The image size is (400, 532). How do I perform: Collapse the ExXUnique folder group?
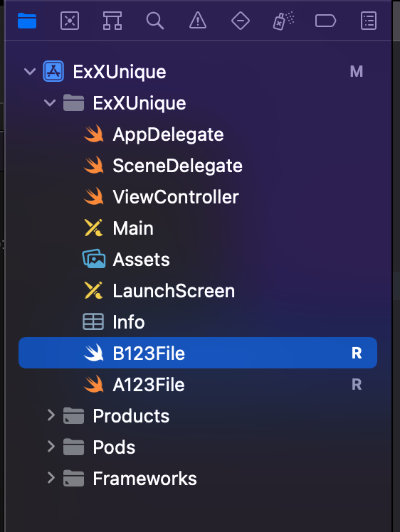[x=50, y=103]
